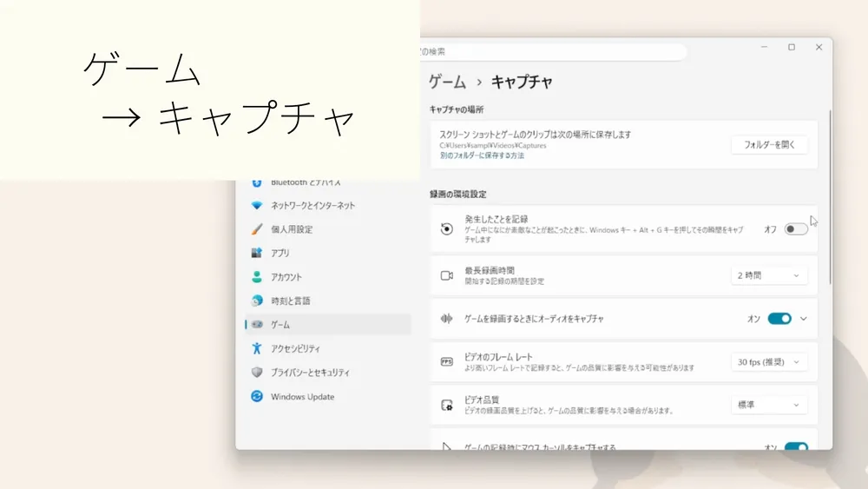The height and width of the screenshot is (489, 868).
Task: Click the プライバシーとセキュリティ shield icon
Action: pyautogui.click(x=256, y=372)
